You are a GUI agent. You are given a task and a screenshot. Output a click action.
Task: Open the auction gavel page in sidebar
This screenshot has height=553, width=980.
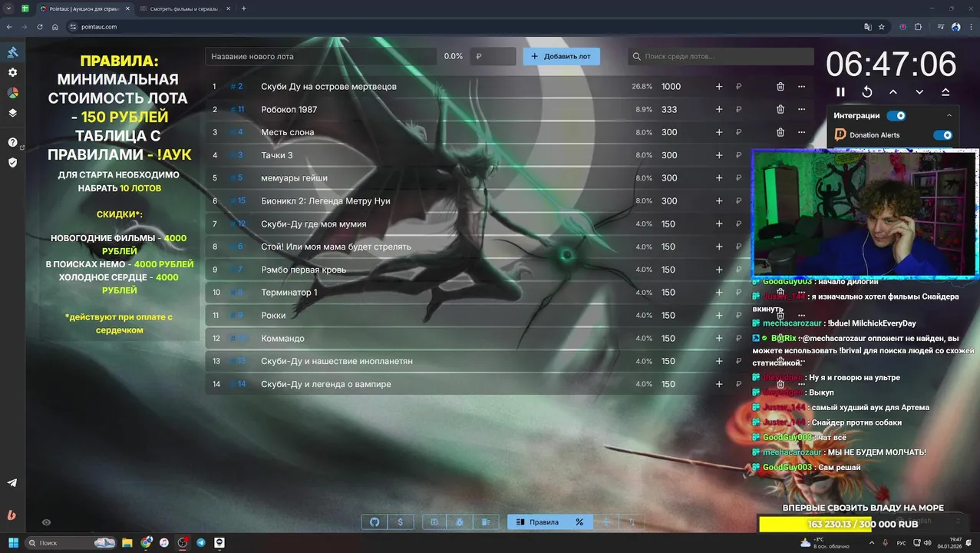(12, 52)
